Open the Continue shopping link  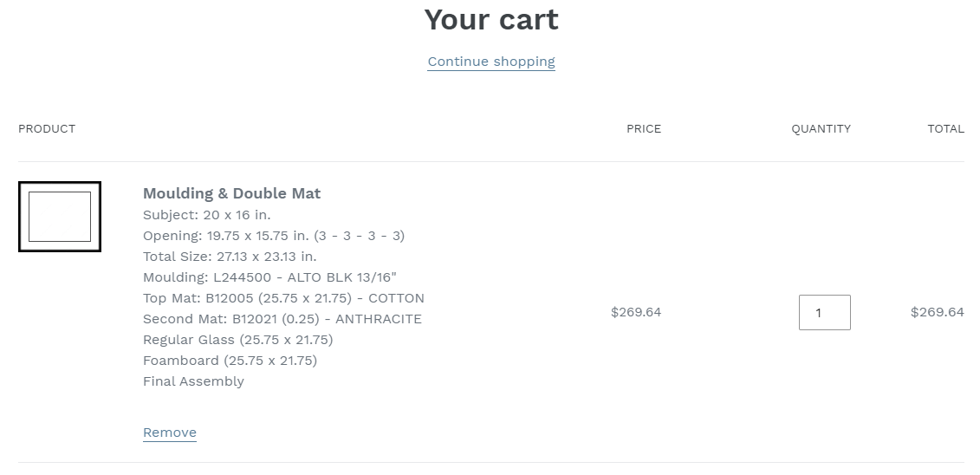click(491, 62)
